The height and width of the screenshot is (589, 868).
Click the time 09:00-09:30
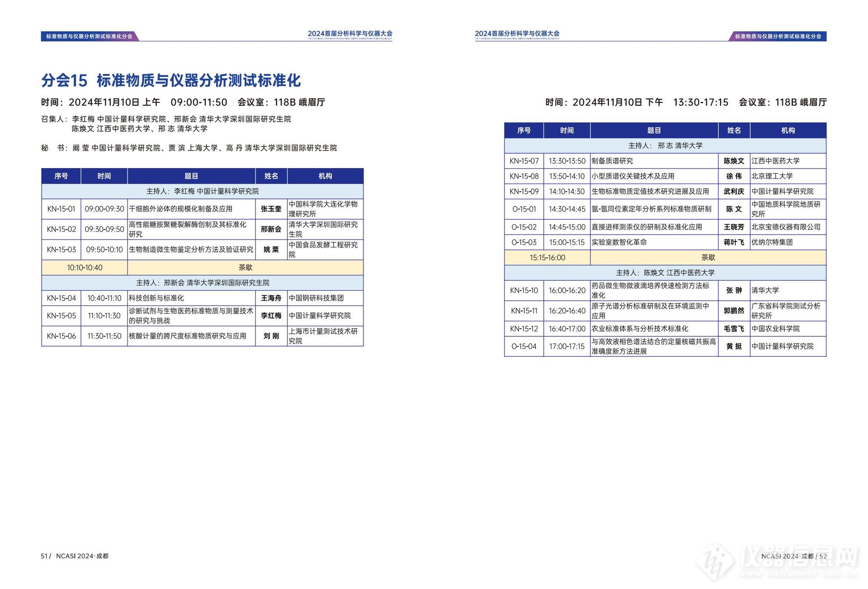pos(104,209)
